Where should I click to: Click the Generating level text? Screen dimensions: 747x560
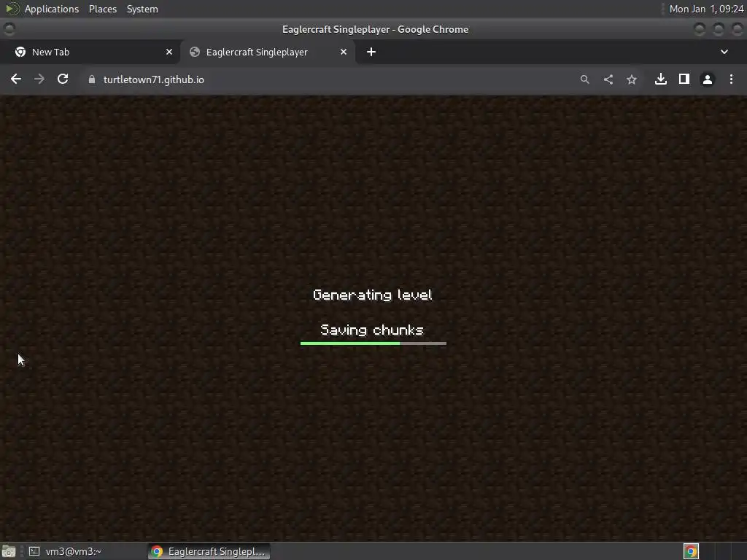[x=373, y=295]
